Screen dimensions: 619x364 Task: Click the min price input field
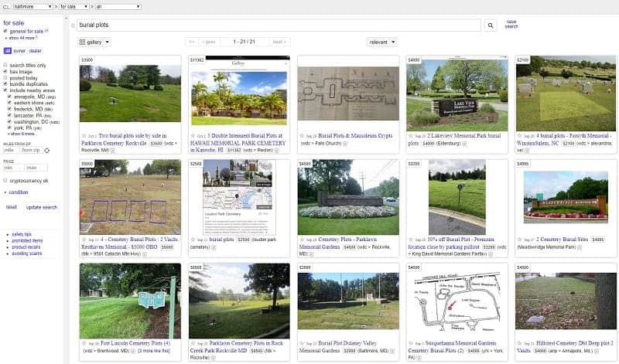[12, 167]
